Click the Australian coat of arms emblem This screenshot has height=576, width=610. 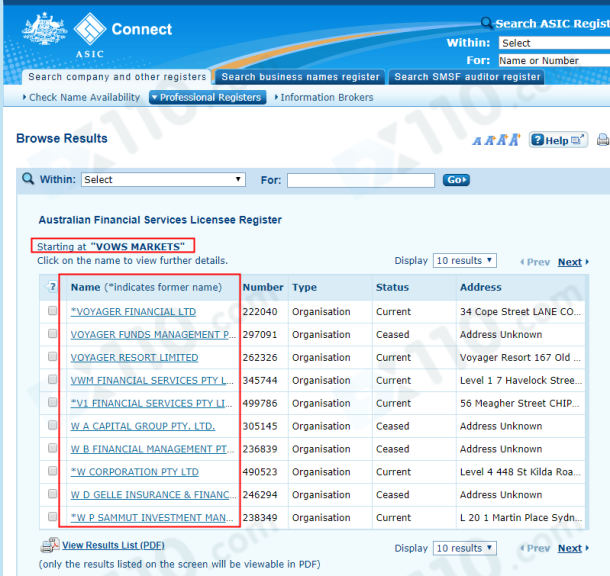coord(44,29)
